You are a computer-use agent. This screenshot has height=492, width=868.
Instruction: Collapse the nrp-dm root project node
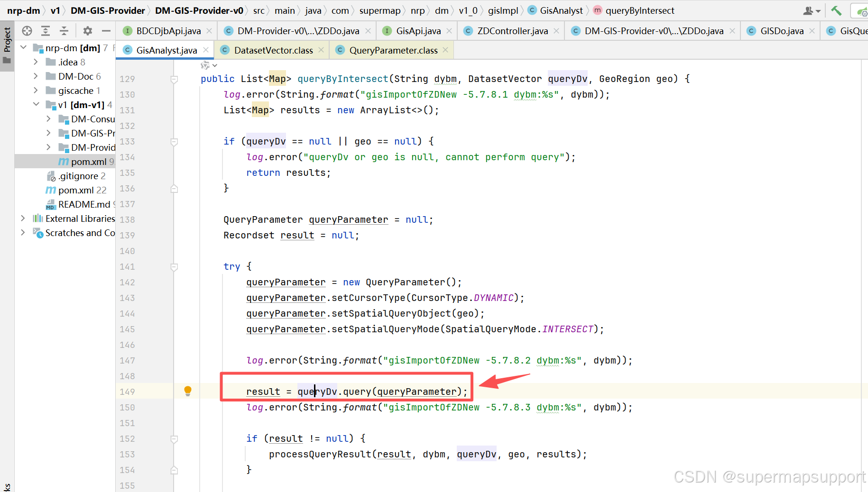23,48
